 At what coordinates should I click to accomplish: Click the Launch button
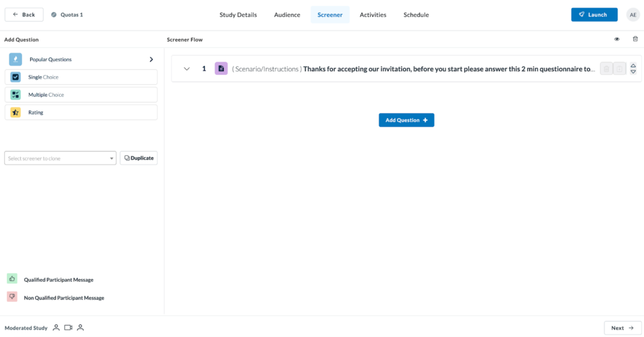(594, 14)
